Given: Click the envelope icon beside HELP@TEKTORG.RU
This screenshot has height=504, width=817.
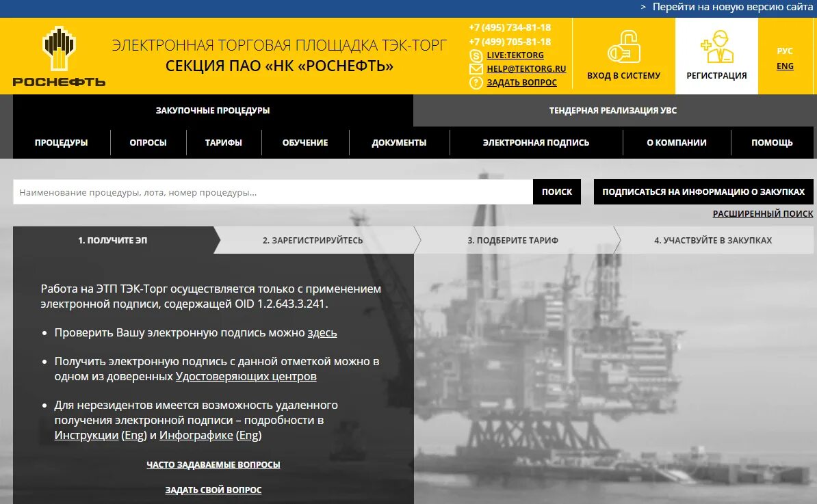Looking at the screenshot, I should pyautogui.click(x=476, y=68).
